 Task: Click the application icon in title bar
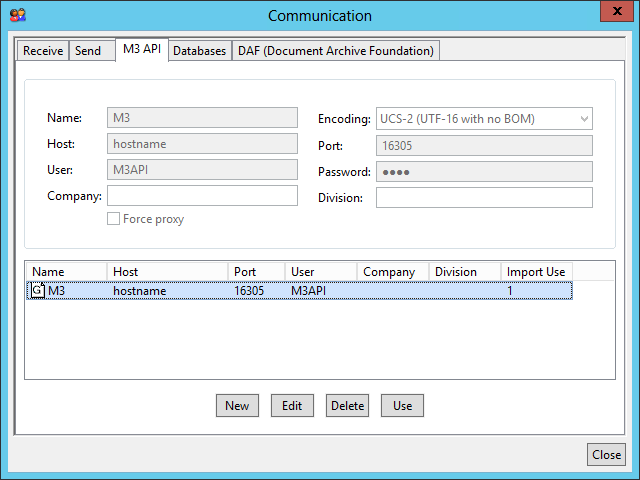17,15
